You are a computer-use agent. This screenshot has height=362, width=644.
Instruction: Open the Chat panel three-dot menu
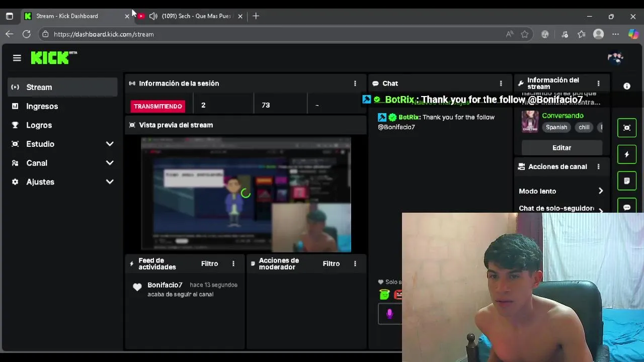pos(501,83)
